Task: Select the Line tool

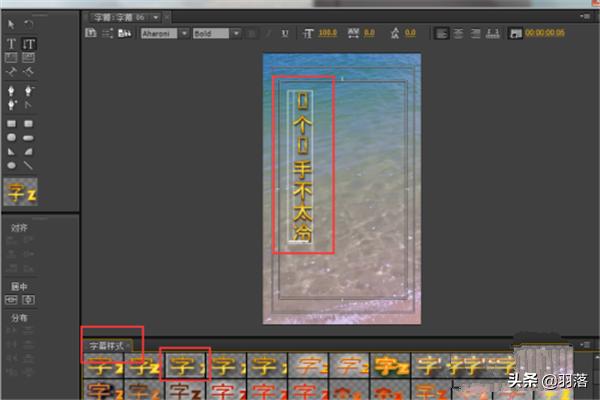Action: (x=29, y=165)
